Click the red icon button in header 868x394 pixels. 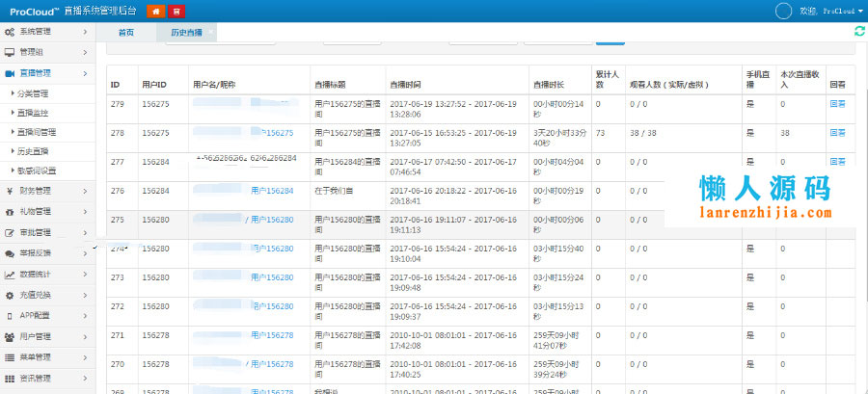point(176,11)
